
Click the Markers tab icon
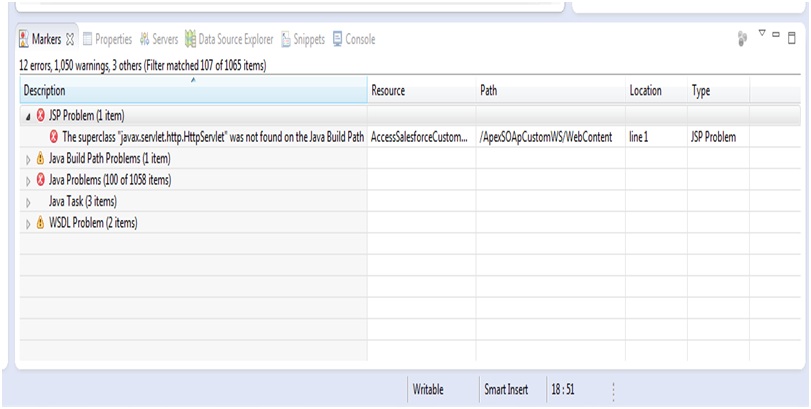click(24, 39)
